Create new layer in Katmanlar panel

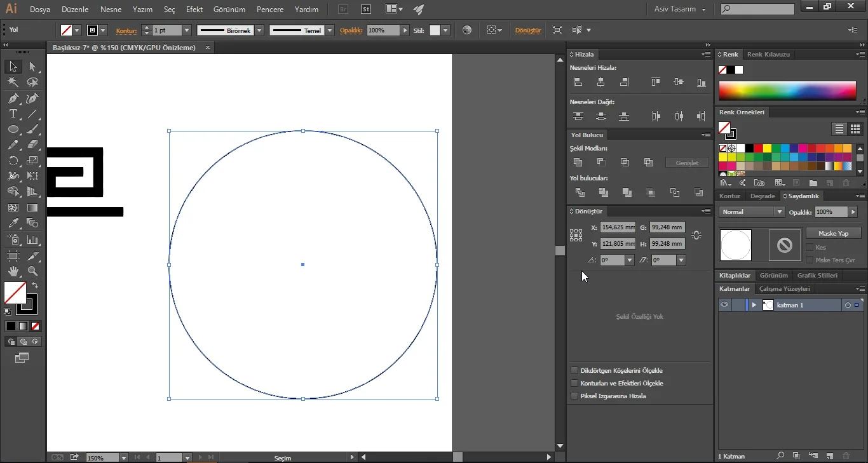click(829, 456)
